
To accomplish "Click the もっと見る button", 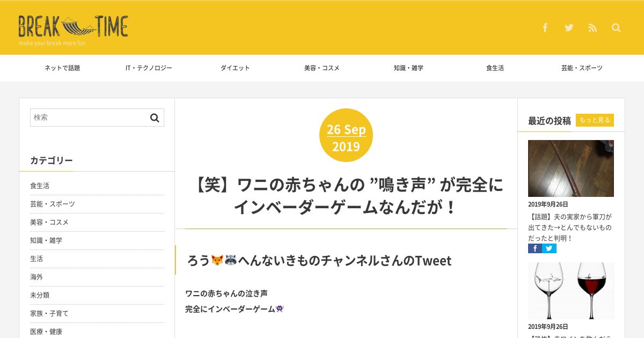I will click(x=595, y=120).
